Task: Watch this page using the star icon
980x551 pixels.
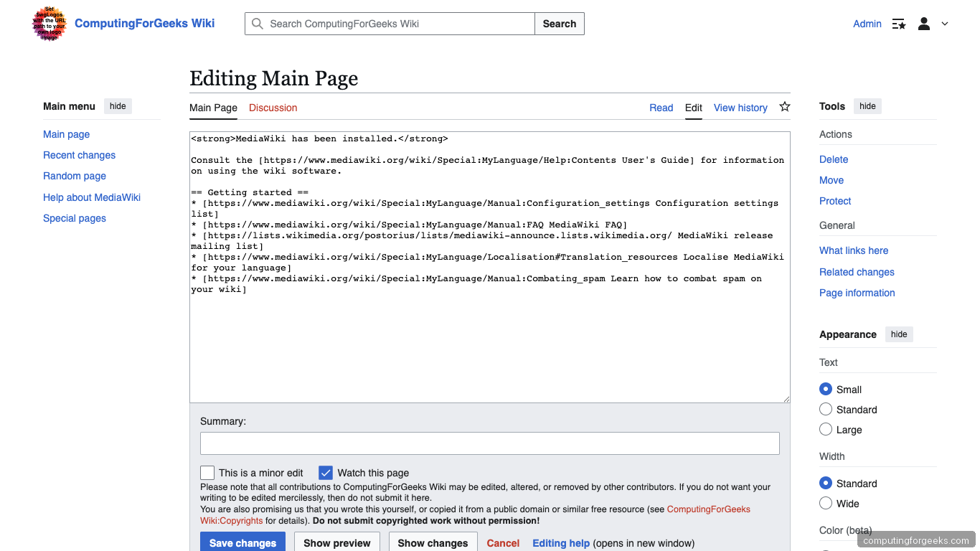Action: click(784, 106)
